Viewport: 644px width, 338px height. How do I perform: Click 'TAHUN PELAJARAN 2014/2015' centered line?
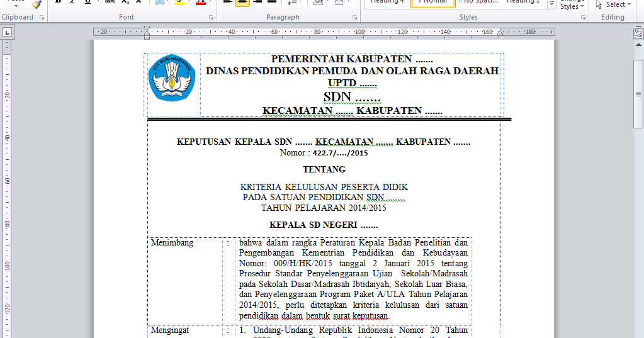[x=324, y=208]
